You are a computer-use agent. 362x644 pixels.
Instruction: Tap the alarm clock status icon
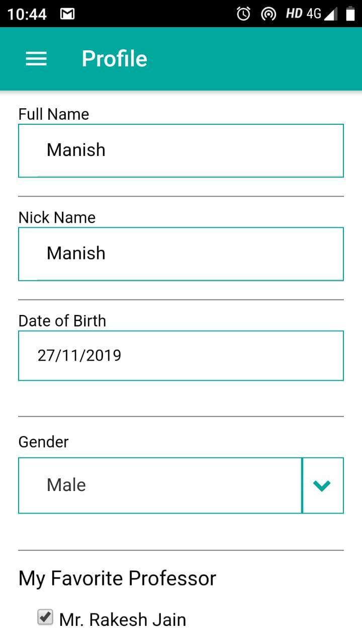(243, 14)
